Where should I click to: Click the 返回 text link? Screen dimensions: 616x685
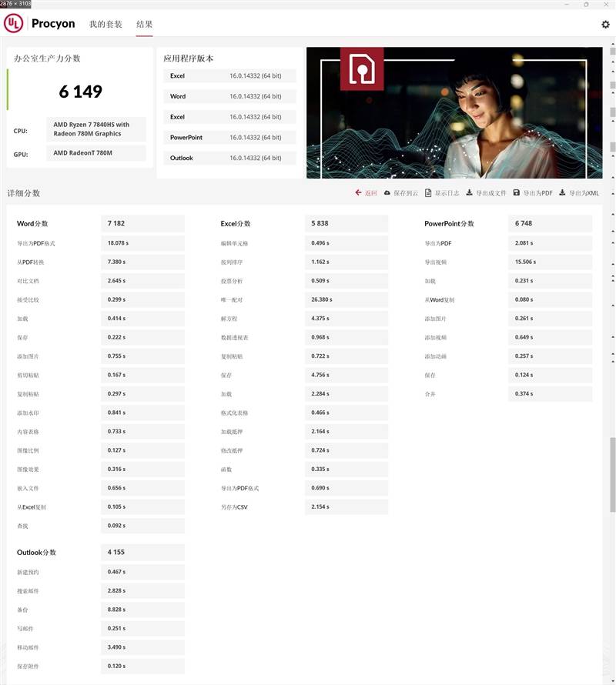click(x=371, y=193)
